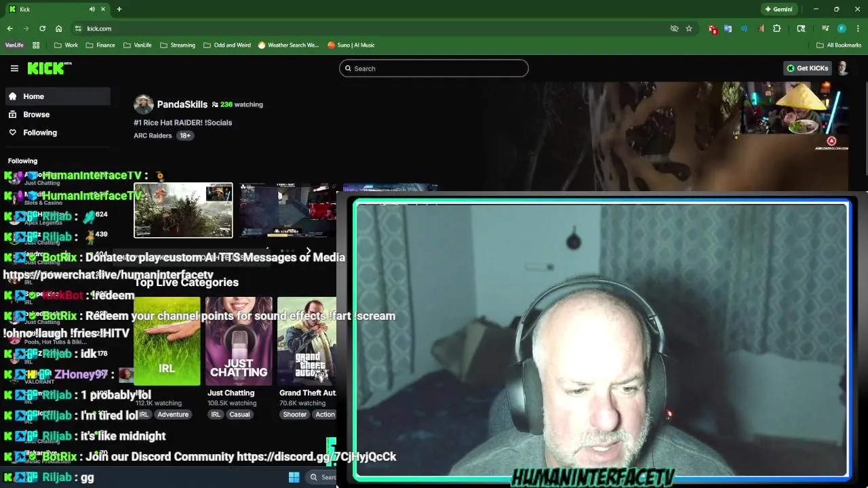Open the red extension icon in toolbar
This screenshot has width=868, height=488.
click(712, 29)
